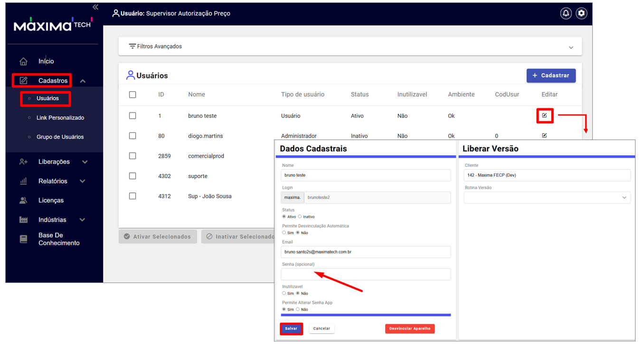The height and width of the screenshot is (348, 644).
Task: Toggle the select-all checkbox in table header
Action: click(x=133, y=94)
